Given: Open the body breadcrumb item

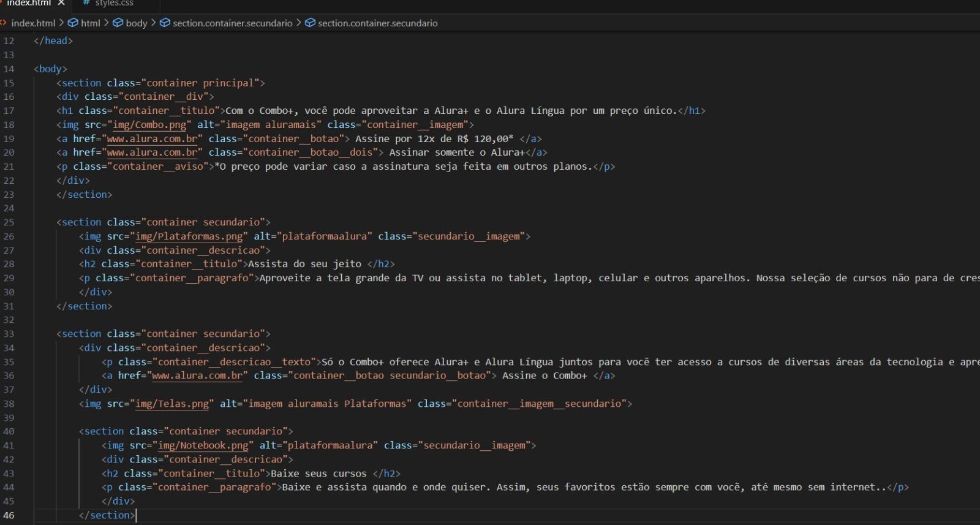Looking at the screenshot, I should tap(136, 23).
